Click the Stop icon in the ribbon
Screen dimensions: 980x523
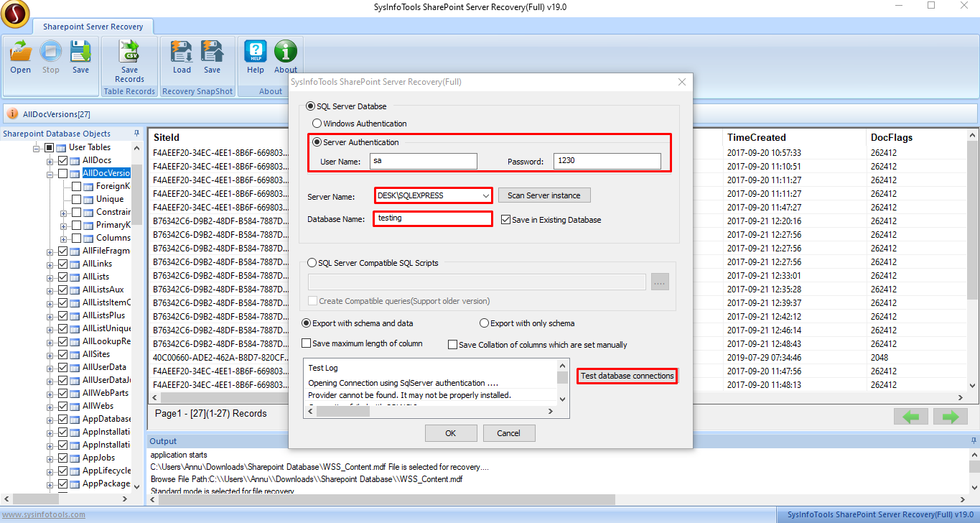51,52
